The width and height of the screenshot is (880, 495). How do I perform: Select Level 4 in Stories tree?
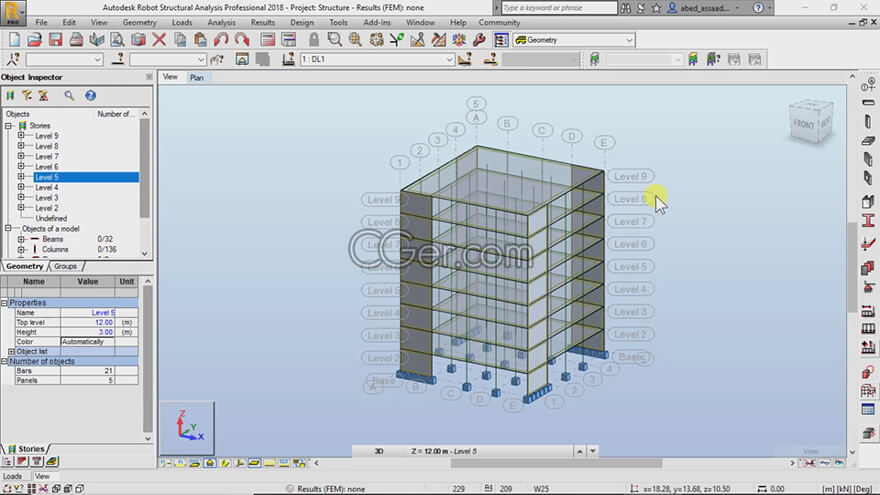[x=47, y=187]
